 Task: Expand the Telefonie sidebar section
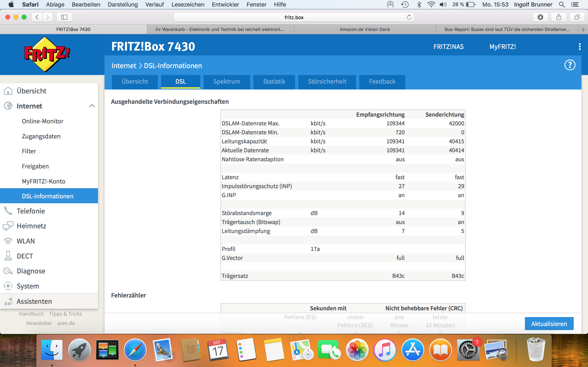31,211
